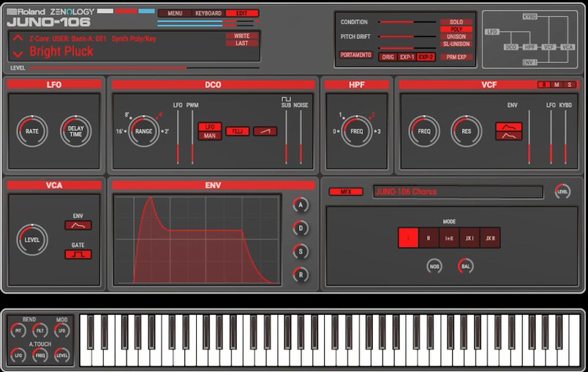
Task: Click the LAST button
Action: pyautogui.click(x=242, y=43)
